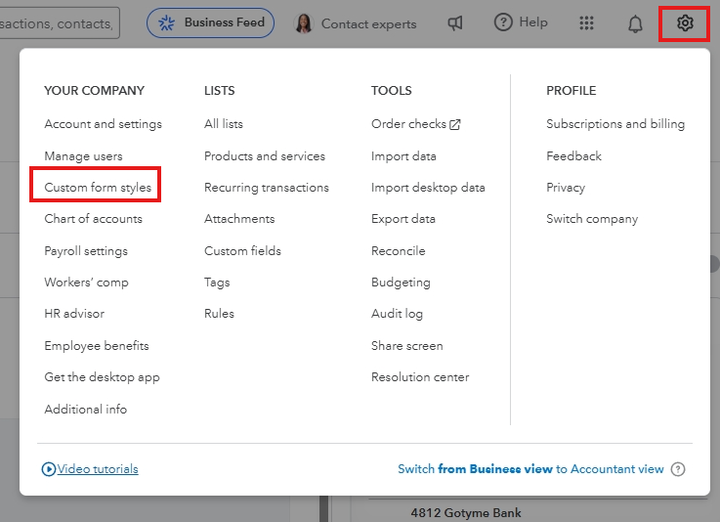The width and height of the screenshot is (720, 522).
Task: Open the apps grid icon
Action: pyautogui.click(x=587, y=23)
